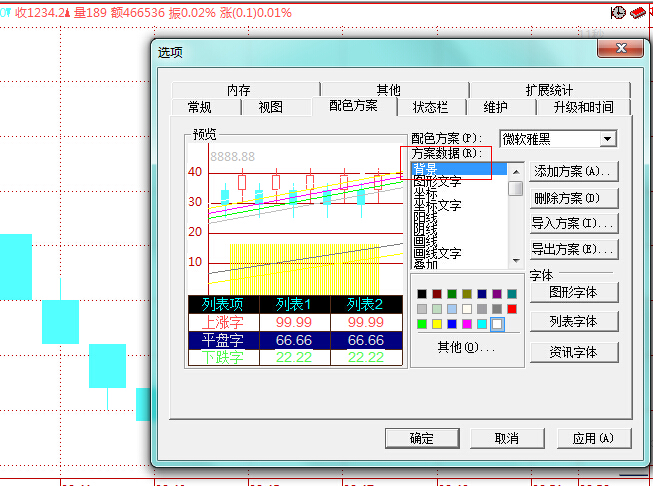This screenshot has width=653, height=486.
Task: Click 其他 to choose a custom color
Action: pyautogui.click(x=466, y=347)
